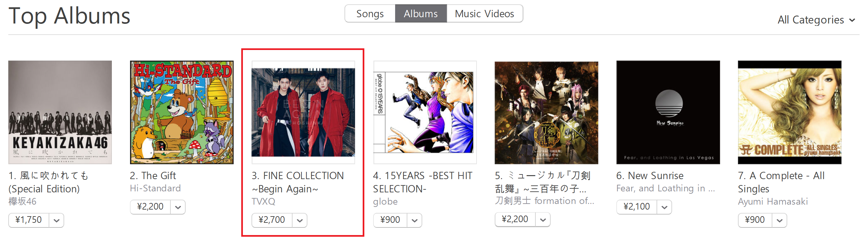The height and width of the screenshot is (244, 868).
Task: Expand the All Categories dropdown
Action: coord(816,20)
